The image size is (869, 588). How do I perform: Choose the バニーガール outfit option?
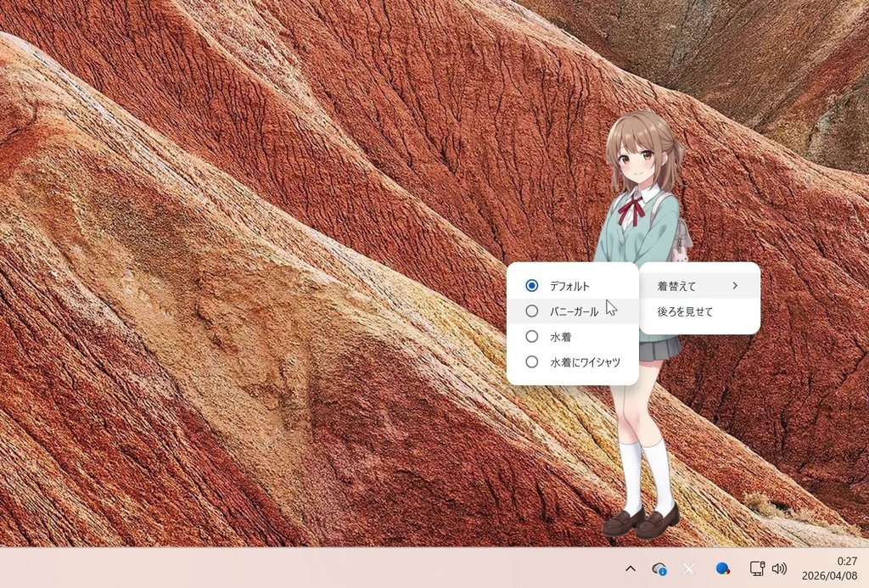click(530, 311)
